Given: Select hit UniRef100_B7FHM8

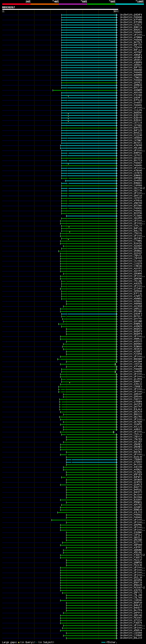Looking at the screenshot, I should [131, 22].
